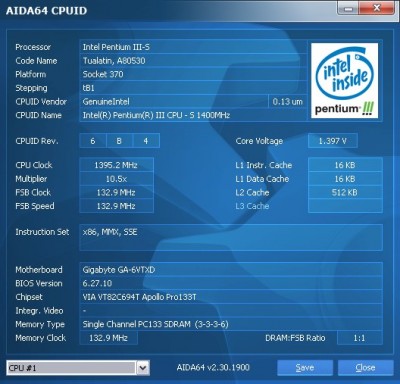400x384 pixels.
Task: Click the code name 'Tualatin, A80530'
Action: [114, 61]
